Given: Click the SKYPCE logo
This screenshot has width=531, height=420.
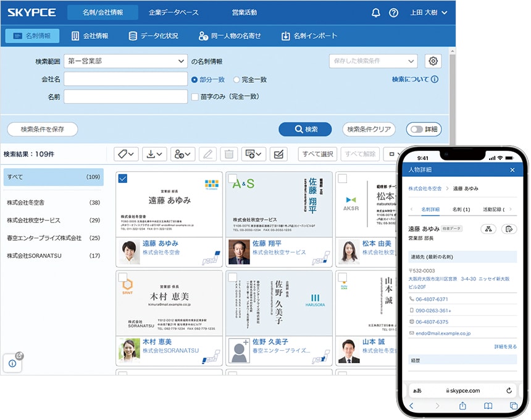Looking at the screenshot, I should click(x=32, y=12).
